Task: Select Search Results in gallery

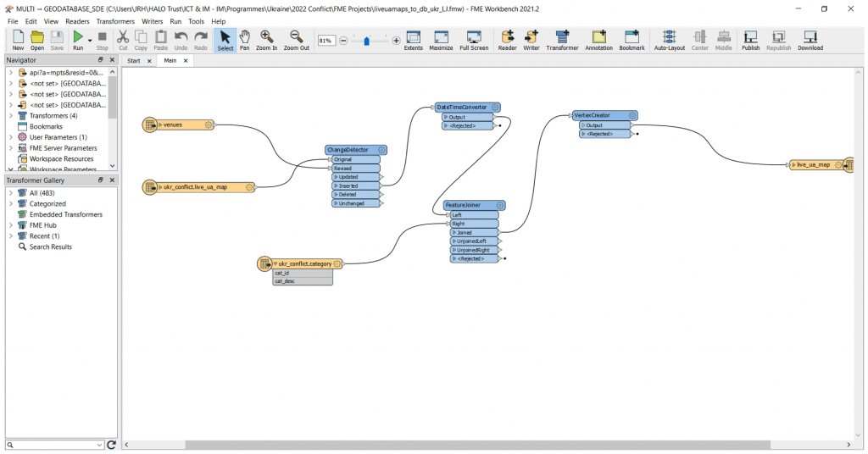Action: pos(50,246)
